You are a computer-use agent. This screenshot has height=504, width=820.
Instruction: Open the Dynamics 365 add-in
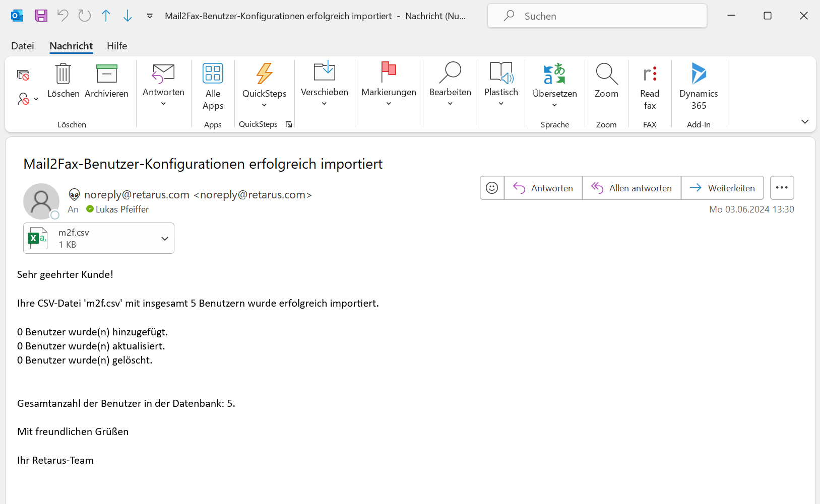698,75
